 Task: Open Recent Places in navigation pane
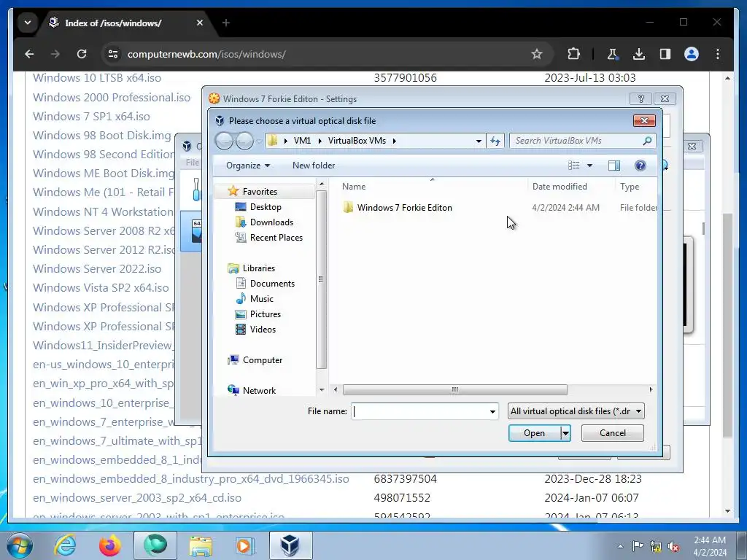[276, 238]
